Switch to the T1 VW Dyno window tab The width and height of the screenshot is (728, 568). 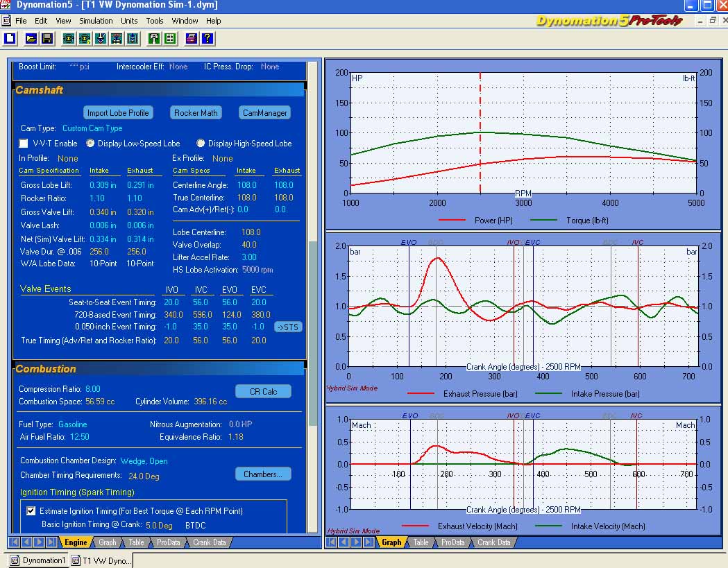tap(102, 560)
